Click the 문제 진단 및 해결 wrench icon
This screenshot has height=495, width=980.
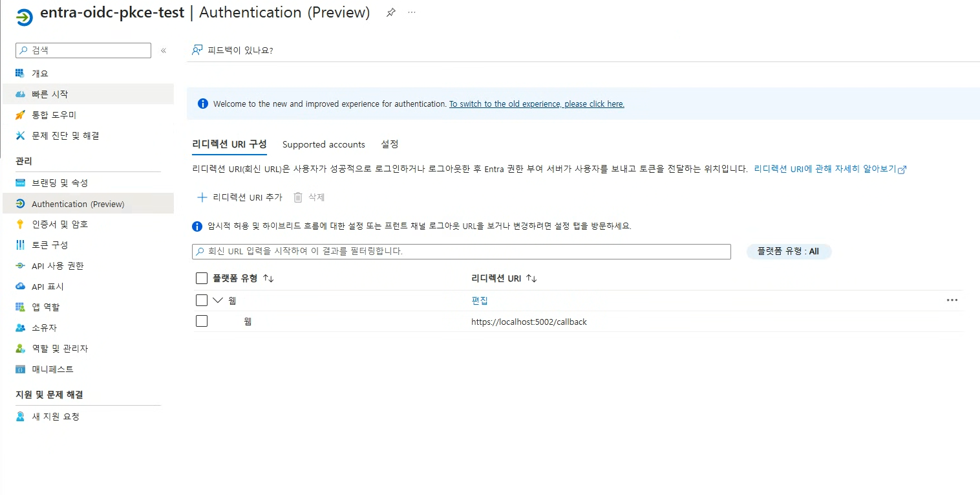pos(20,136)
